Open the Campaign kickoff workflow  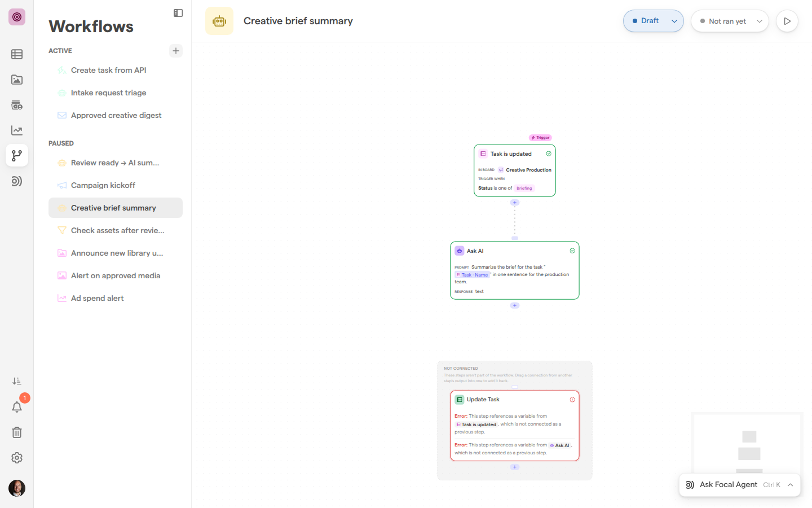click(x=116, y=185)
